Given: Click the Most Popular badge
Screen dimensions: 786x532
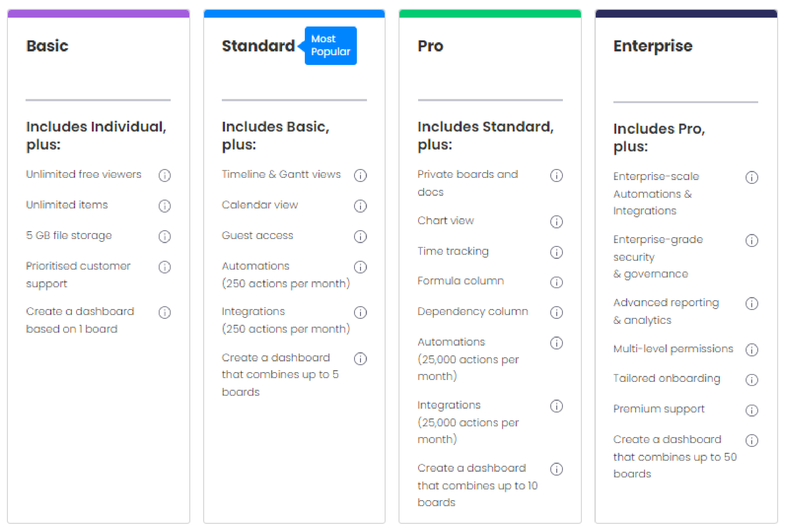Looking at the screenshot, I should pos(330,46).
